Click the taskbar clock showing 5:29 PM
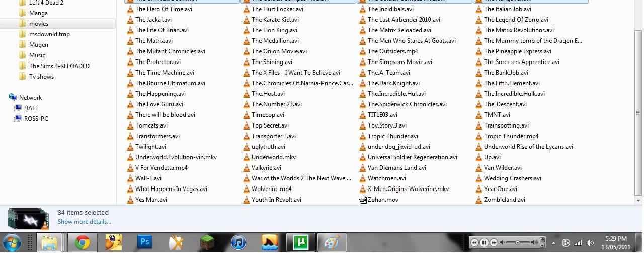The height and width of the screenshot is (253, 644). click(x=616, y=242)
